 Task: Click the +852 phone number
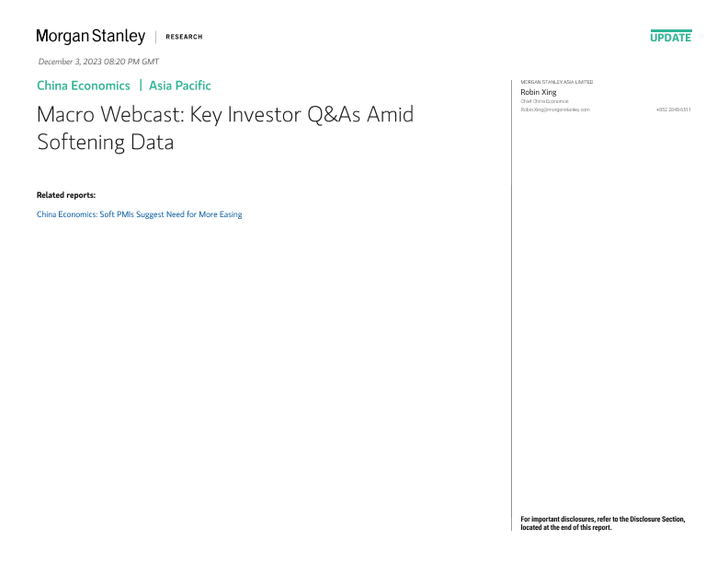tap(673, 109)
